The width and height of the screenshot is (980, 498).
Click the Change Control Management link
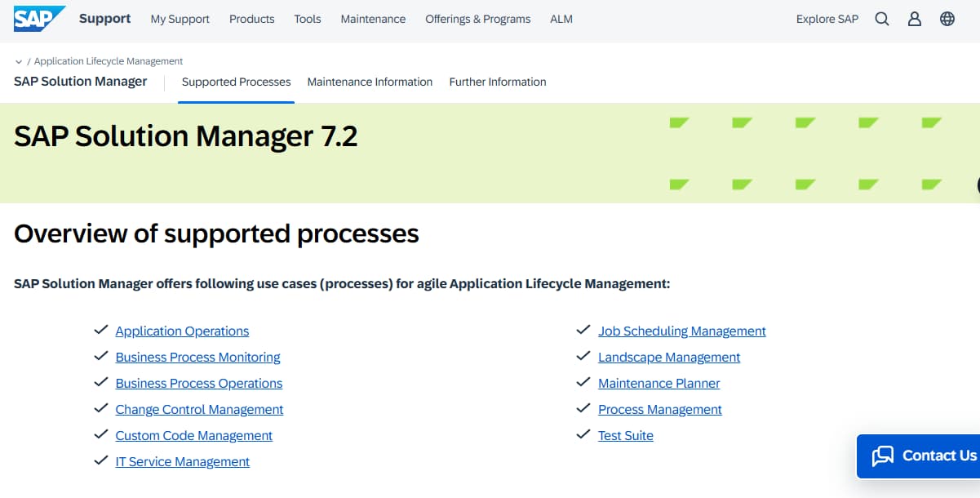pos(199,409)
